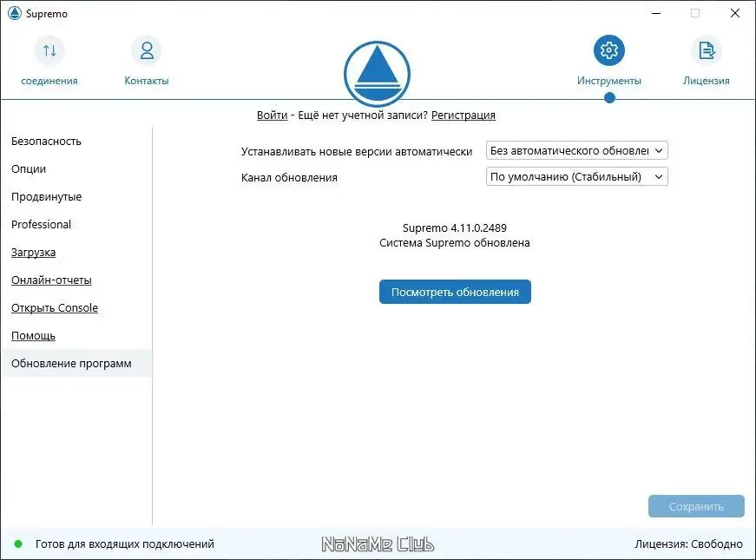Image resolution: width=756 pixels, height=560 pixels.
Task: Open the Лицензия document icon
Action: coord(706,50)
